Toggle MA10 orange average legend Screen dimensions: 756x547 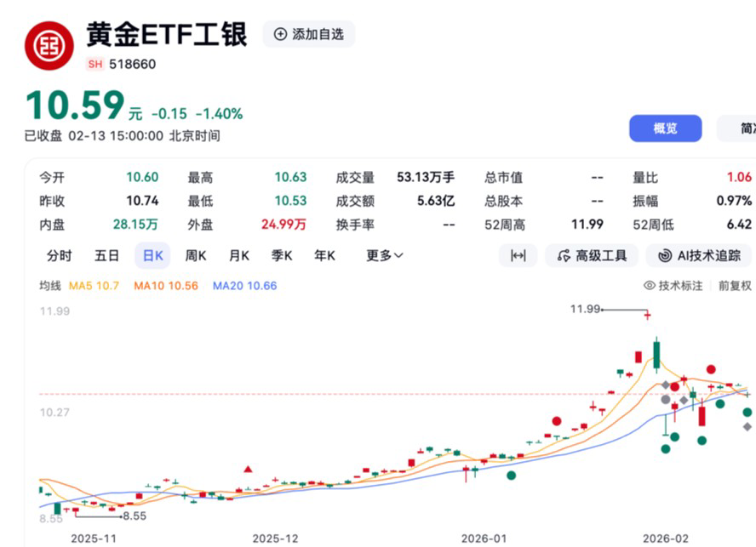pyautogui.click(x=165, y=286)
